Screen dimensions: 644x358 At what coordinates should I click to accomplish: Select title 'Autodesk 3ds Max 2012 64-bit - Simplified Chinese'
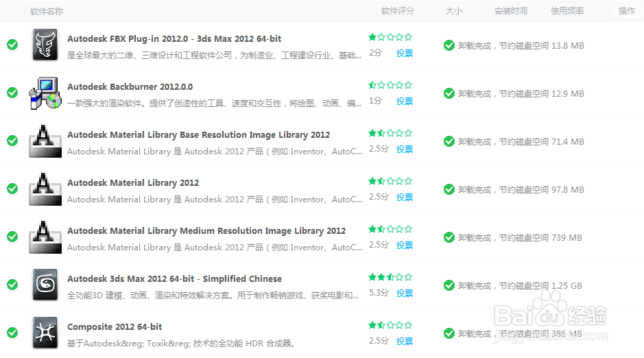click(x=175, y=278)
